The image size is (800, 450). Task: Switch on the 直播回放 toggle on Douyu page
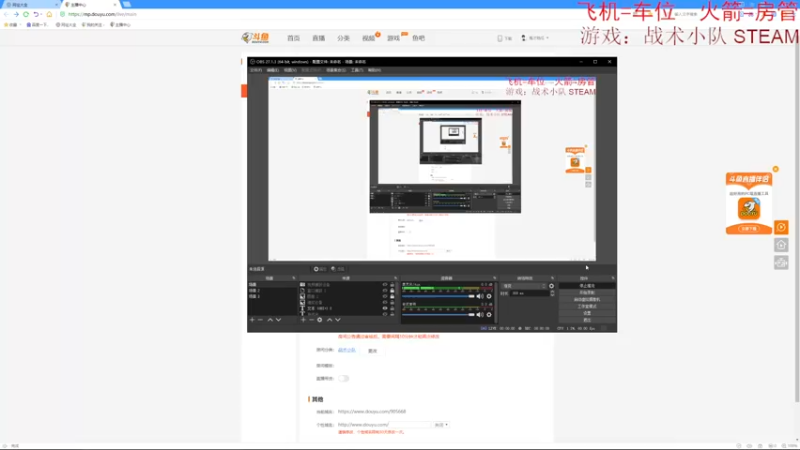click(x=343, y=379)
